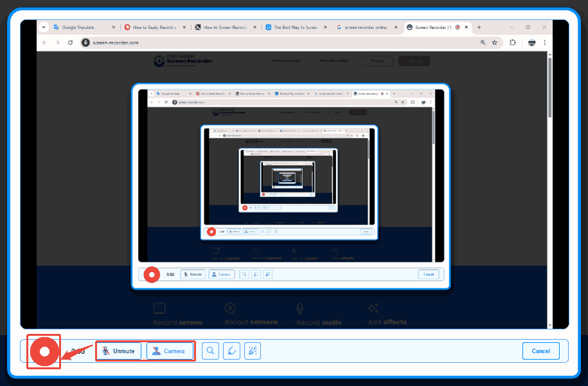Open the effects wand tool in recording toolbar

[252, 351]
